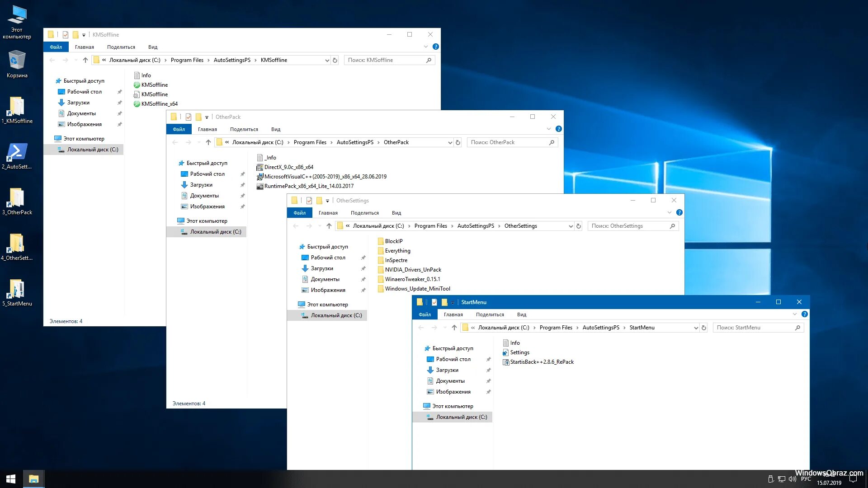868x488 pixels.
Task: Click Локальный диск C in OtherPack sidebar
Action: point(216,231)
